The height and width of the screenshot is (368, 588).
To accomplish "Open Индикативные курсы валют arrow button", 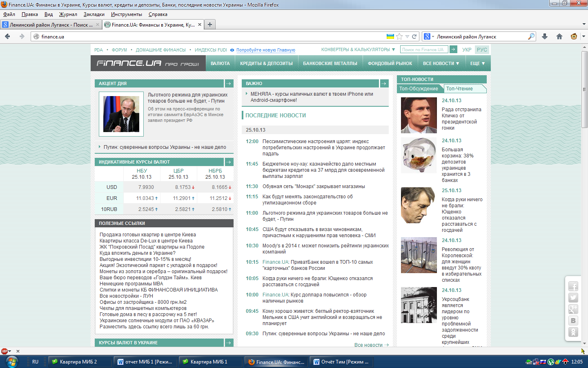I will [229, 162].
